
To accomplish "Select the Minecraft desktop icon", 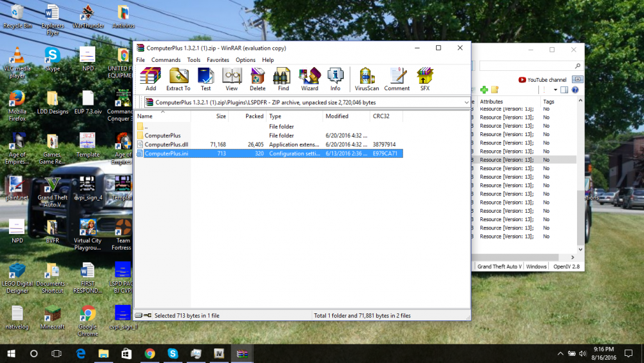I will click(52, 318).
